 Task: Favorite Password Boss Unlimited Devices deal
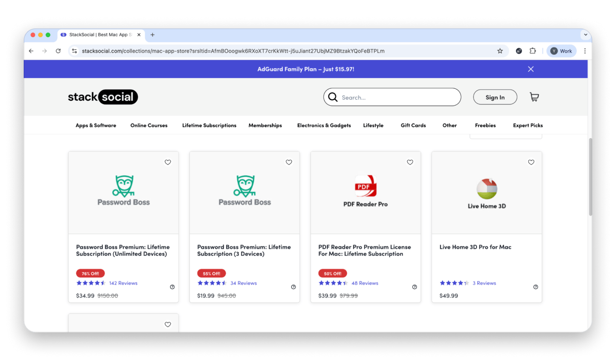168,162
